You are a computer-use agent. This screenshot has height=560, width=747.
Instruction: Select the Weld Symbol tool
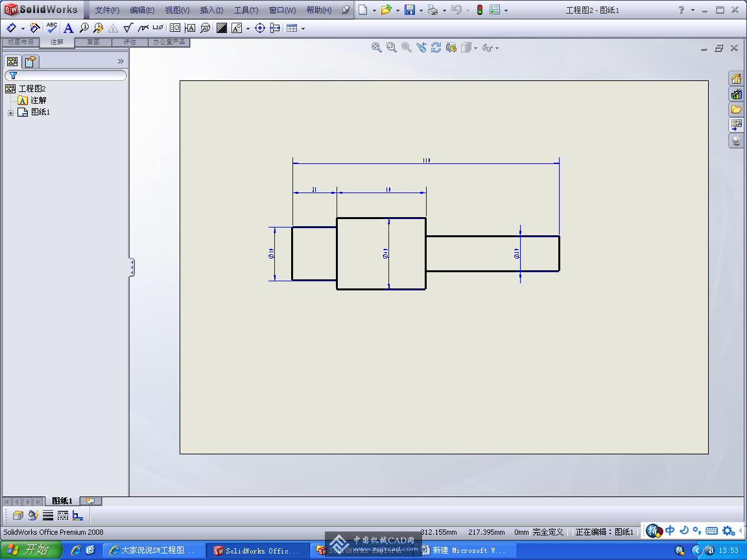tap(143, 28)
